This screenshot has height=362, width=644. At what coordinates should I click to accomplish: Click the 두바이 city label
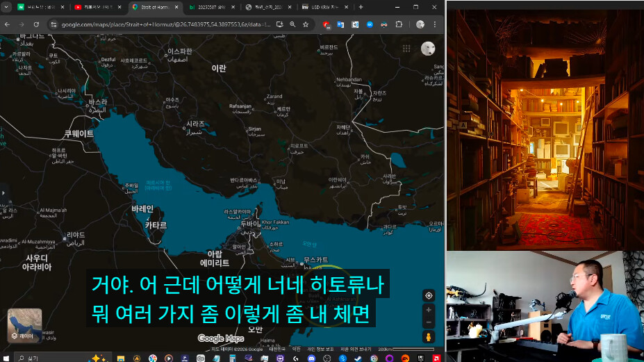(x=249, y=224)
